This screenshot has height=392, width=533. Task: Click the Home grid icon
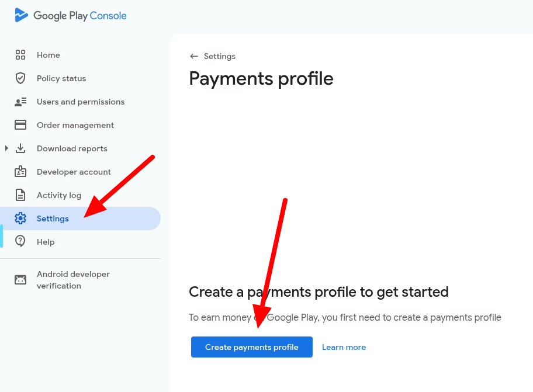pyautogui.click(x=20, y=55)
